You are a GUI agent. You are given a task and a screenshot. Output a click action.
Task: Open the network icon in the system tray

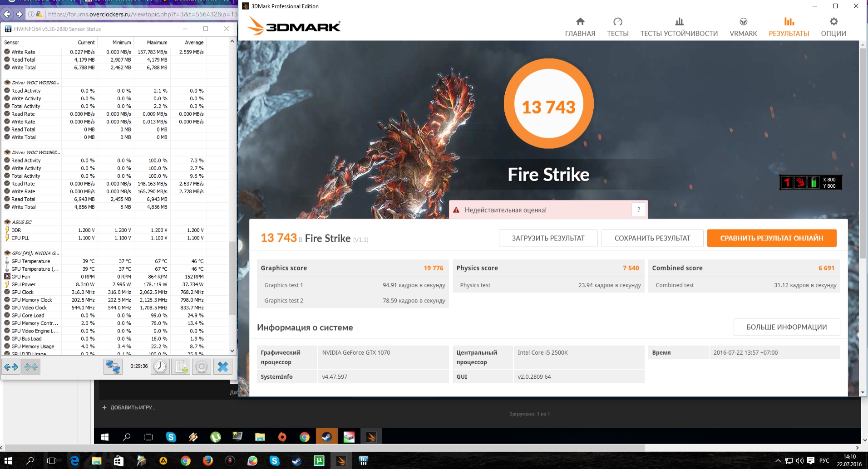click(x=789, y=461)
